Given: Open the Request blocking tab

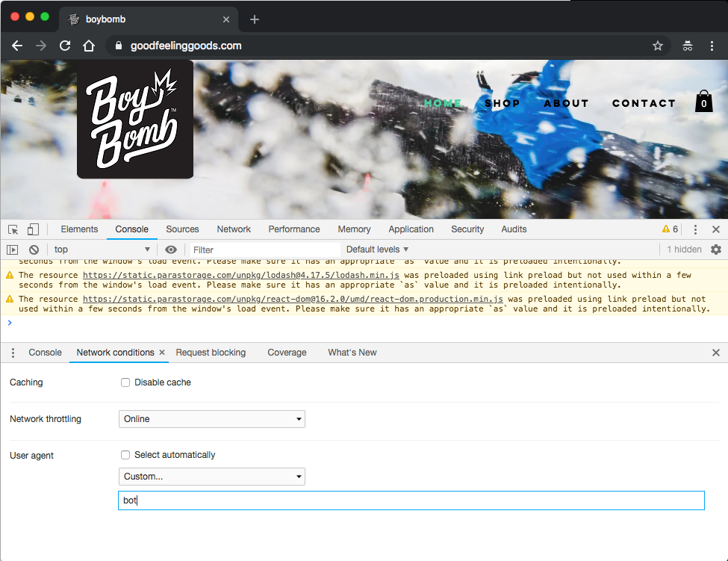Looking at the screenshot, I should click(211, 352).
